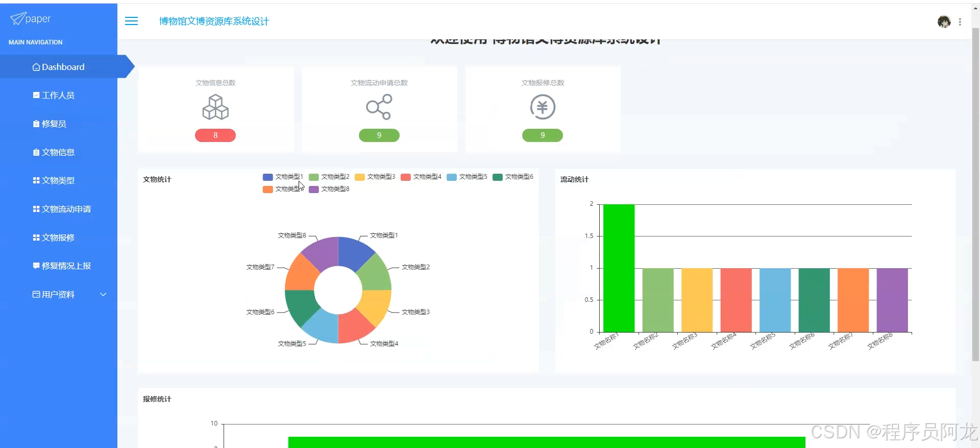The image size is (980, 448).
Task: Select 文物报修 in the sidebar
Action: tap(59, 238)
